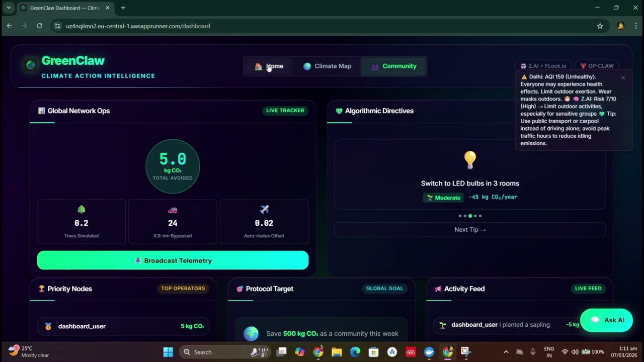Click the Broadcast Telemetry button
This screenshot has width=644, height=362.
click(173, 260)
